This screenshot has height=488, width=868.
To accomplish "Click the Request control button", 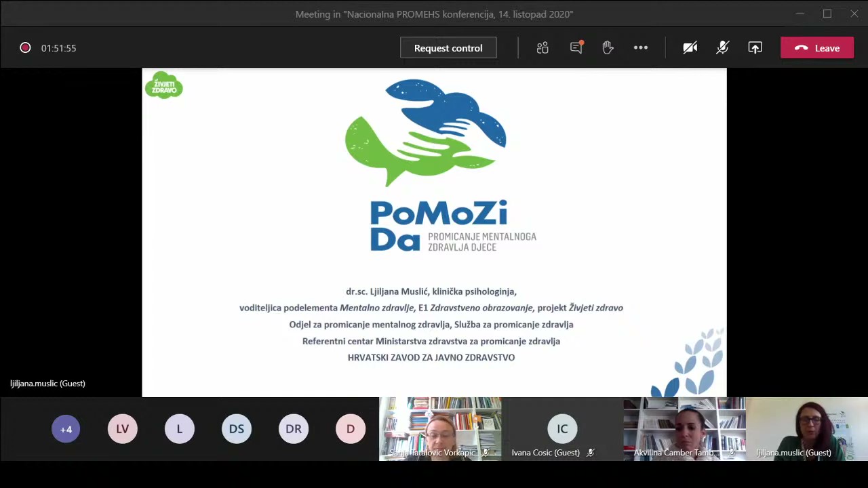I will [448, 48].
